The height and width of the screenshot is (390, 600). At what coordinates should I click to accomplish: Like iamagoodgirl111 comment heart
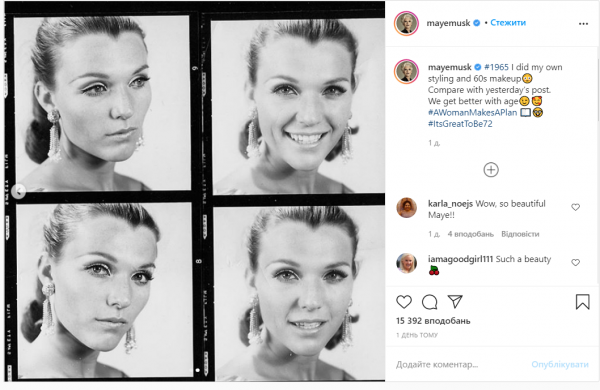tap(576, 262)
